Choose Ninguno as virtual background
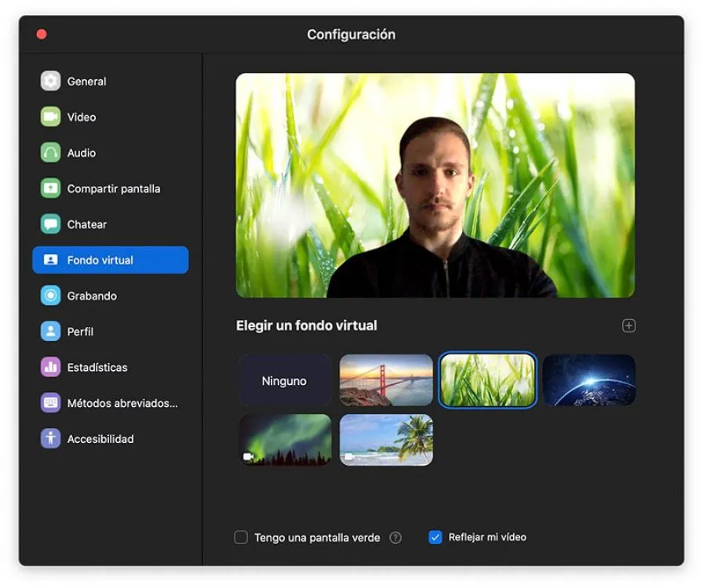The height and width of the screenshot is (588, 703). coord(285,380)
